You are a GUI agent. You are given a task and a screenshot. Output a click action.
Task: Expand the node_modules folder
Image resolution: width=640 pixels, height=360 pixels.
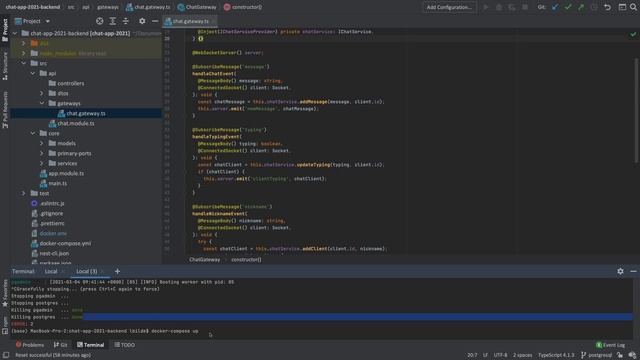tap(24, 53)
